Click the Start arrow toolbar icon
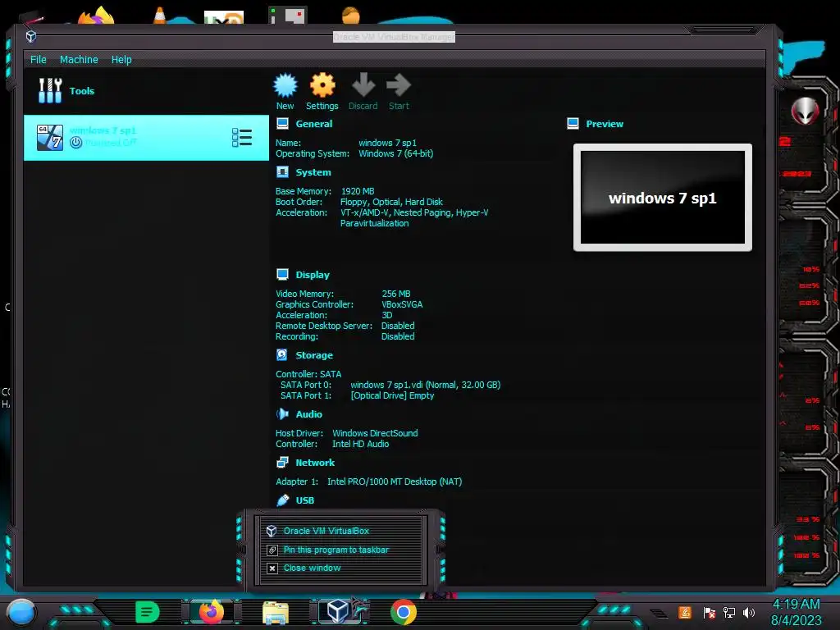This screenshot has height=630, width=840. (399, 85)
